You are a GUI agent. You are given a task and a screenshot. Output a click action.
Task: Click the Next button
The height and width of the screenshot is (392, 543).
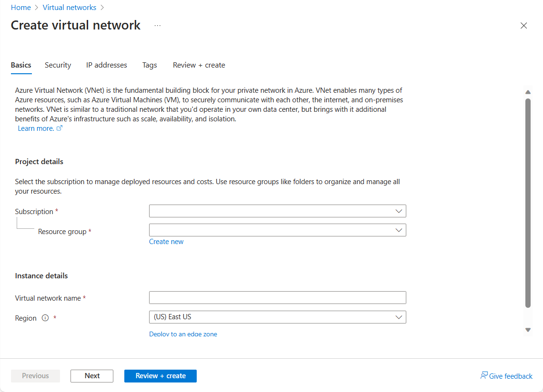pyautogui.click(x=92, y=376)
